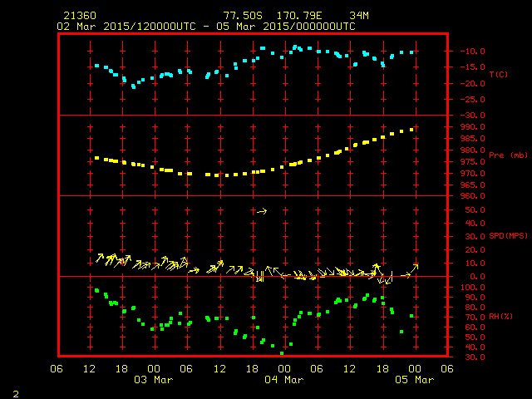This screenshot has height=399, width=532.
Task: Select the 965.0 pressure tick value
Action: click(x=473, y=185)
